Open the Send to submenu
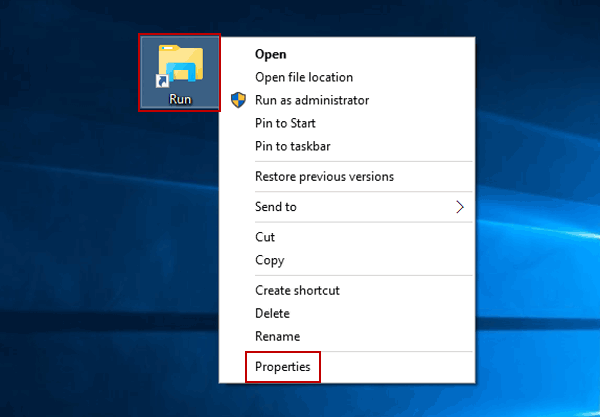 coord(347,207)
